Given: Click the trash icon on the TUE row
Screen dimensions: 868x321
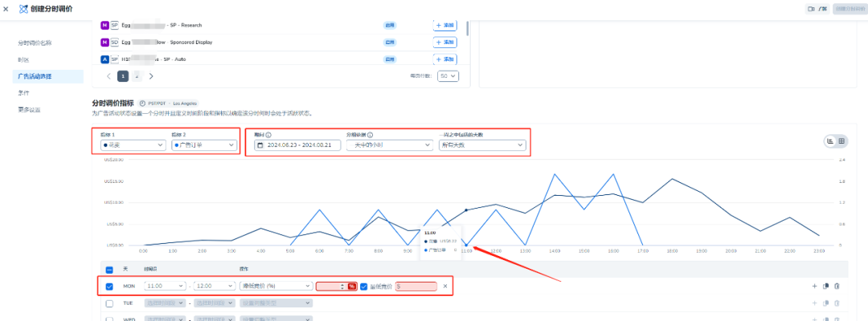Looking at the screenshot, I should pyautogui.click(x=837, y=303).
